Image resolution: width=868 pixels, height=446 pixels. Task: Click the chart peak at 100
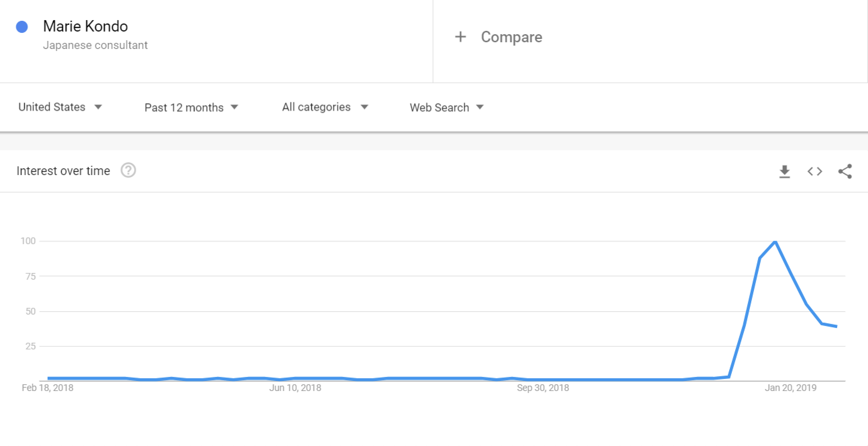point(775,241)
